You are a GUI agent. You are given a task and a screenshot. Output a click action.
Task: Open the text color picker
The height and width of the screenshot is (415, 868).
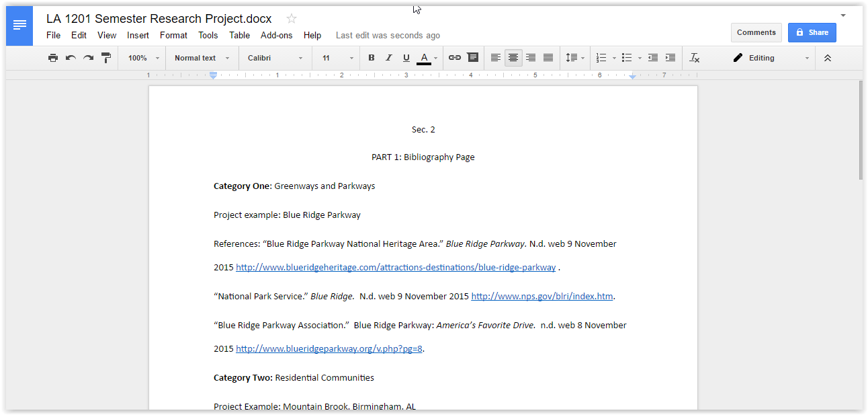(x=427, y=58)
